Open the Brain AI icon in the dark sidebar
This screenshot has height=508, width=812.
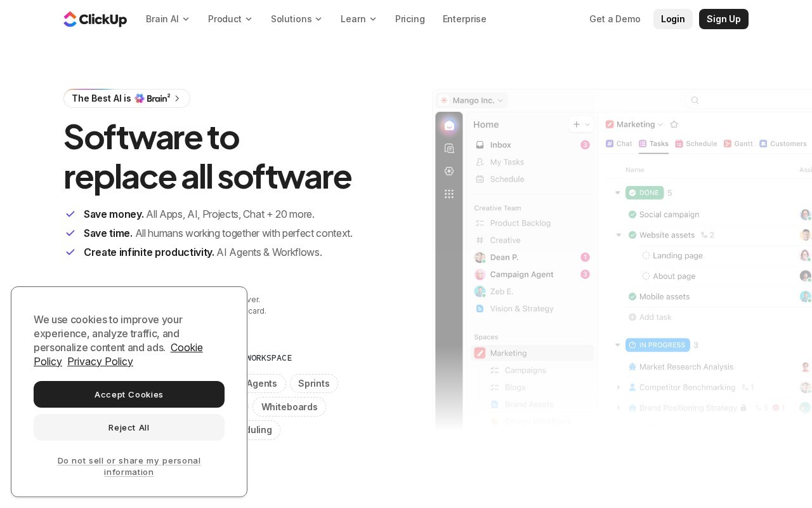pos(449,171)
